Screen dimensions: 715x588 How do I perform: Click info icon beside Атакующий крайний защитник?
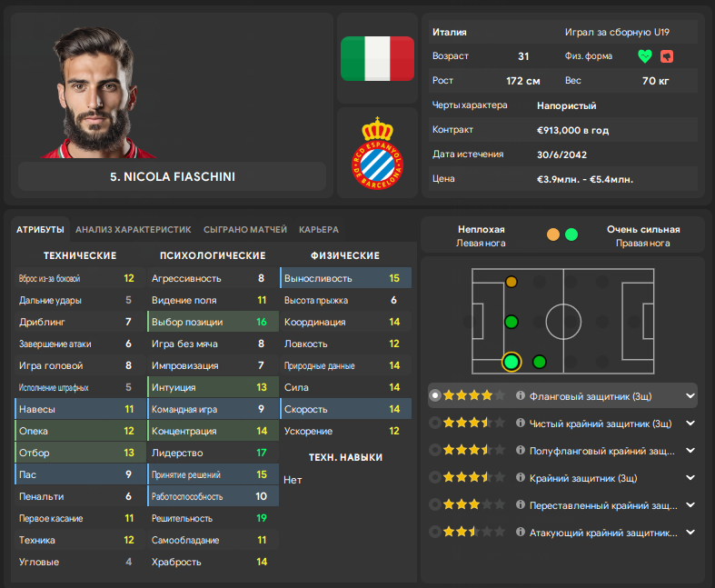point(521,532)
